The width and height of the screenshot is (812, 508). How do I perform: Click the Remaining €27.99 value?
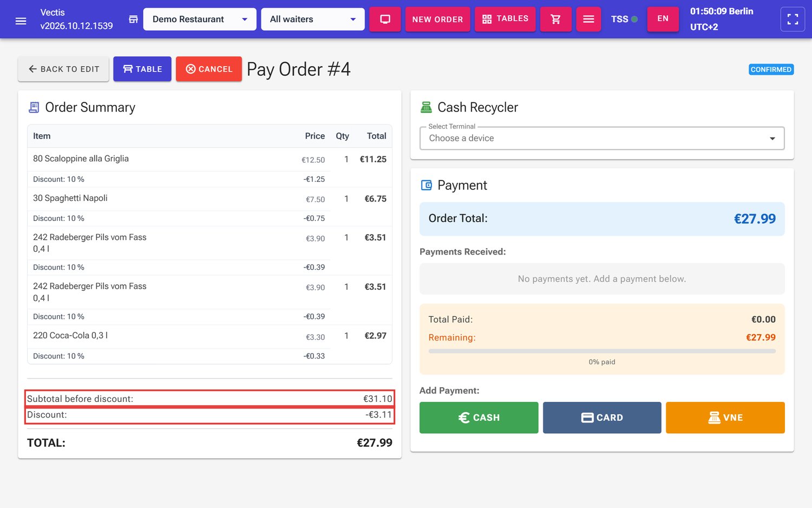tap(761, 337)
